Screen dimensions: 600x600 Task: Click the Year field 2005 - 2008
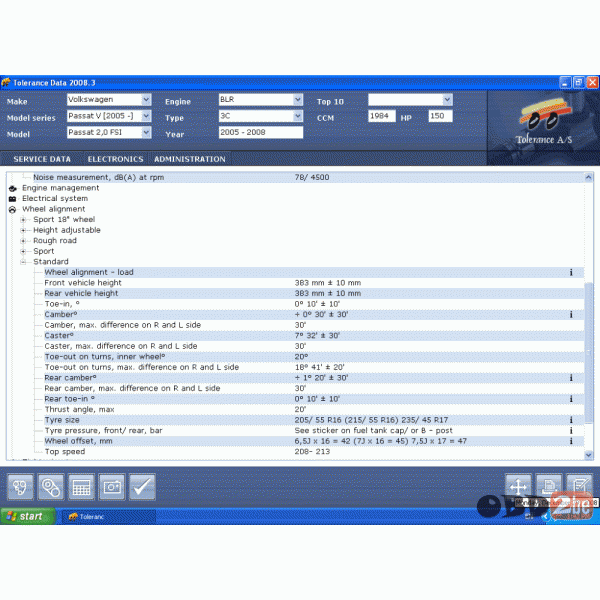pyautogui.click(x=261, y=132)
